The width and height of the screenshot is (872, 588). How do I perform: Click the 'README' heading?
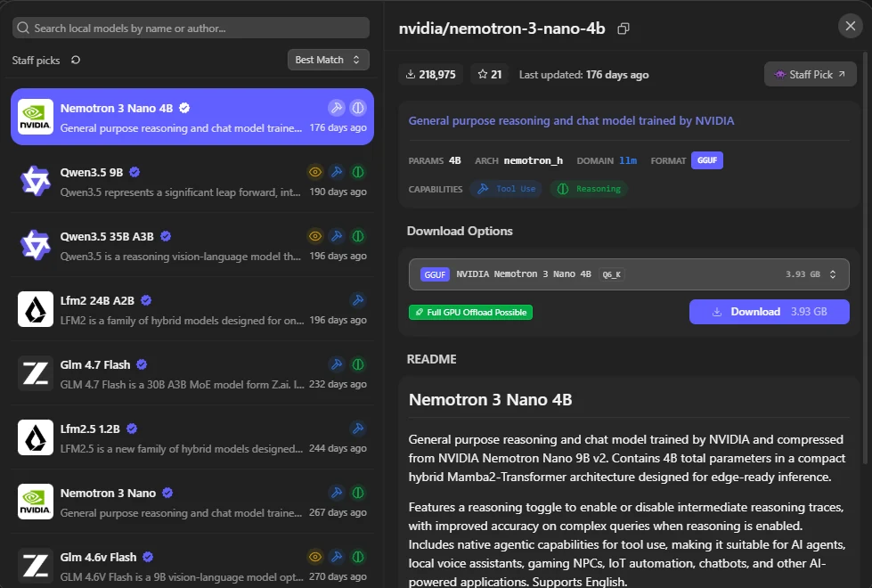(432, 359)
